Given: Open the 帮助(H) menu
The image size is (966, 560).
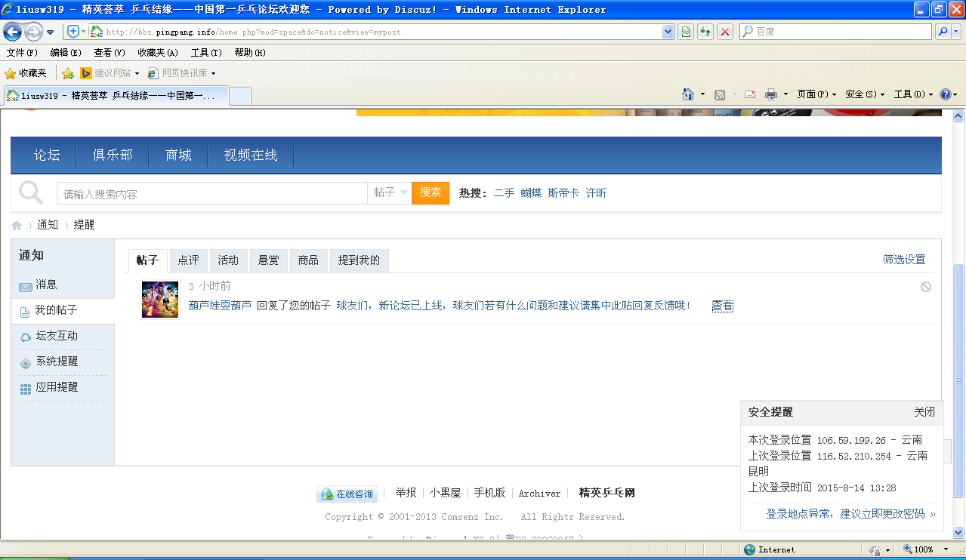Looking at the screenshot, I should [x=249, y=52].
